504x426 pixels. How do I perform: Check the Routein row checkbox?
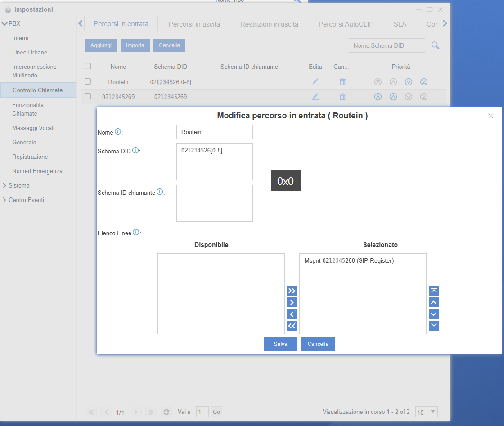[88, 81]
